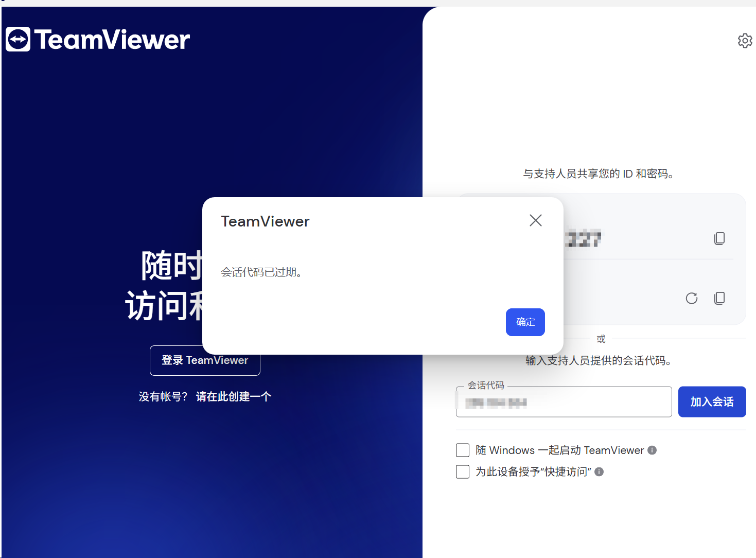The height and width of the screenshot is (558, 756).
Task: Focus the 会话代码 input field
Action: coord(564,402)
